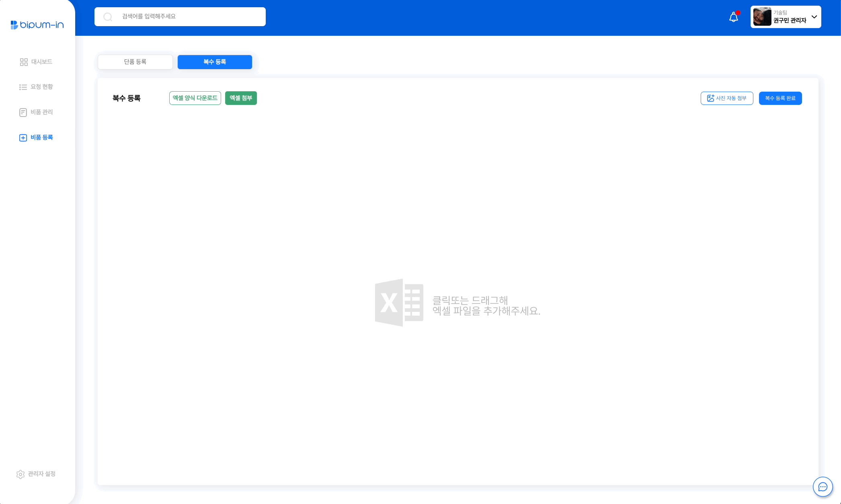Image resolution: width=841 pixels, height=504 pixels.
Task: Open the notification bell
Action: pyautogui.click(x=734, y=17)
